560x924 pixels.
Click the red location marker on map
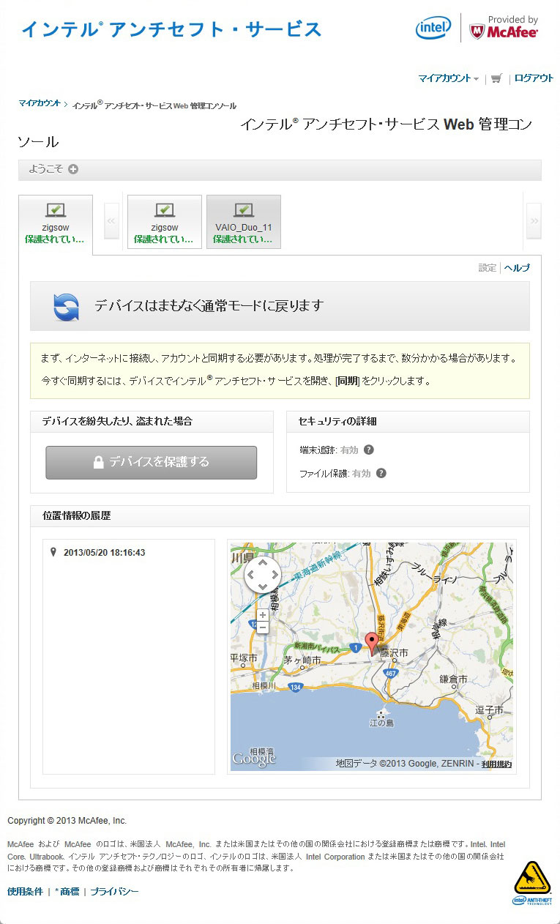372,644
